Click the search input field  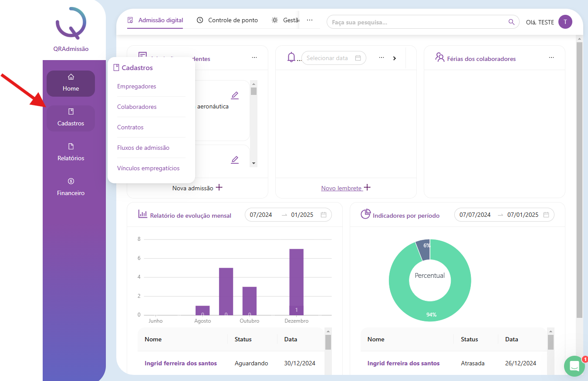click(x=418, y=22)
